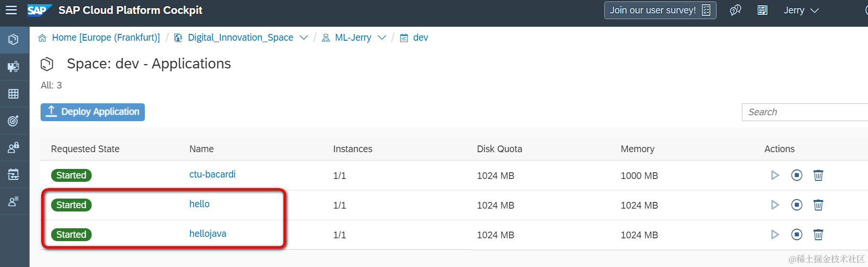Open the target icon in sidebar
The width and height of the screenshot is (868, 267).
click(x=13, y=121)
